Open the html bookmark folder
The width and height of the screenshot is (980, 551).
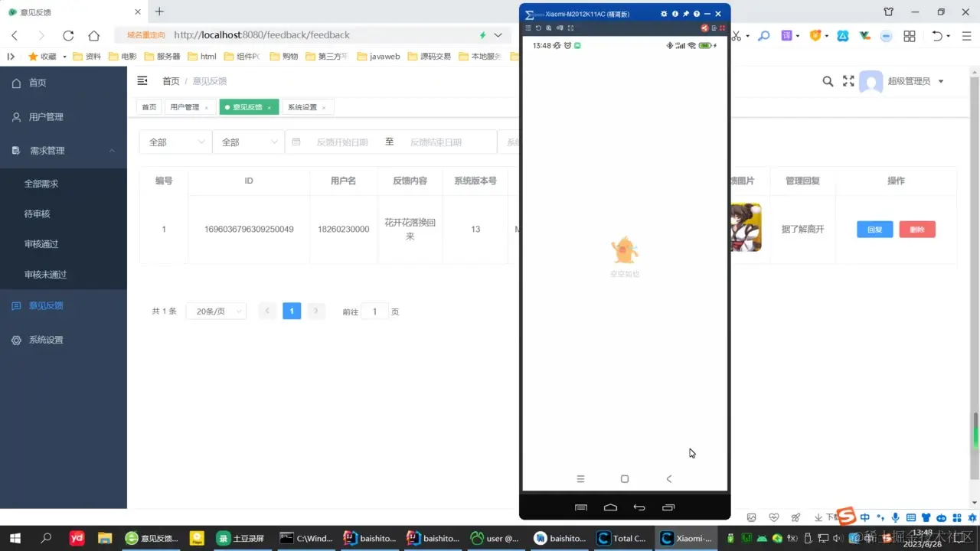202,57
